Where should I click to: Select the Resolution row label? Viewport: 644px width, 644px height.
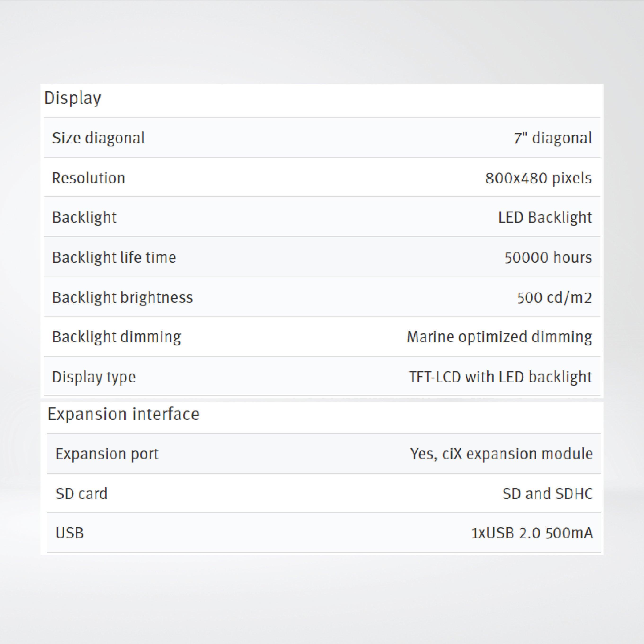tap(88, 178)
